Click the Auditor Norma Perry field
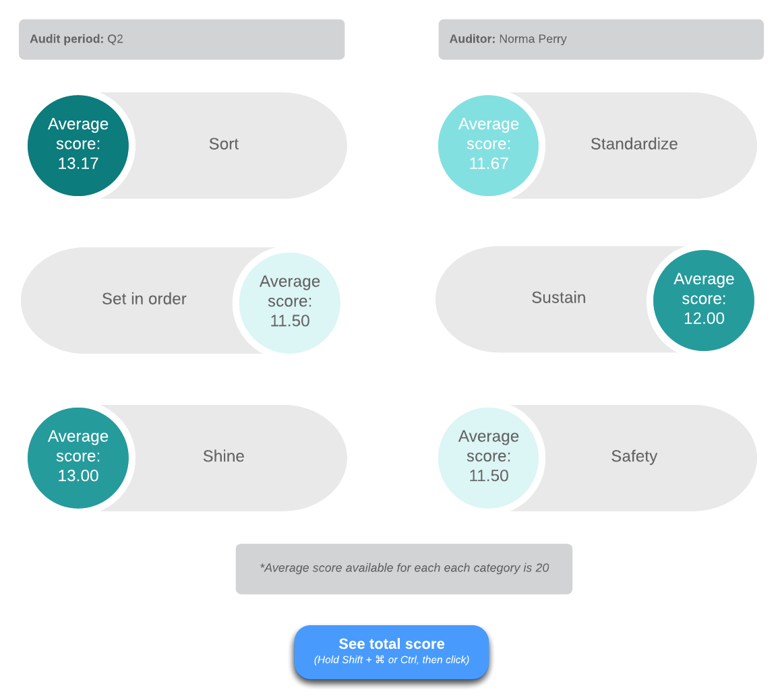780x700 pixels. pyautogui.click(x=601, y=39)
